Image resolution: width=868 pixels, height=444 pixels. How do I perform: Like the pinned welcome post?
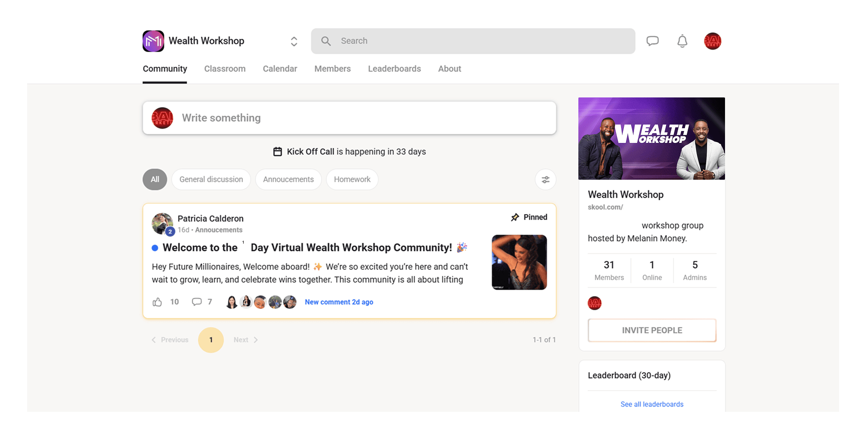click(x=157, y=302)
